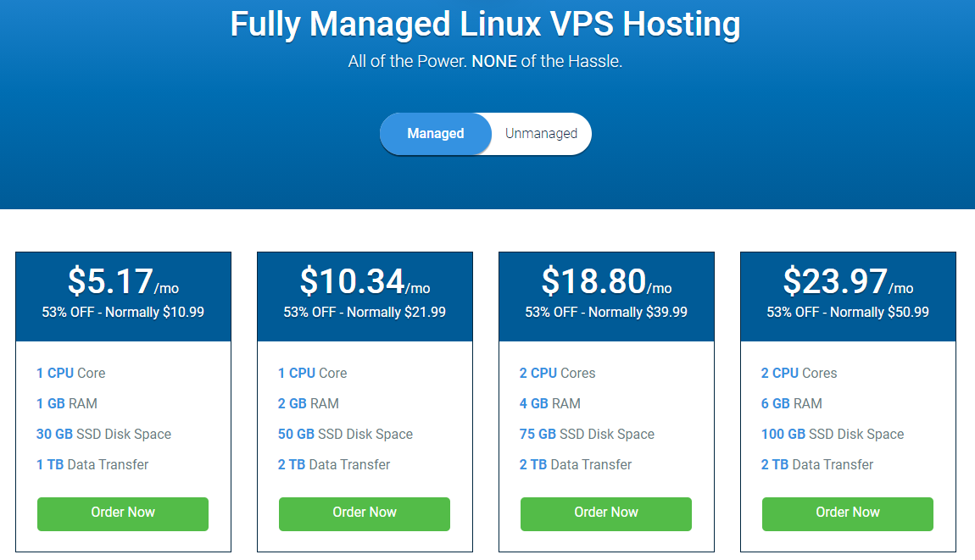Order the $10.34/mo plan
975x560 pixels.
tap(365, 513)
